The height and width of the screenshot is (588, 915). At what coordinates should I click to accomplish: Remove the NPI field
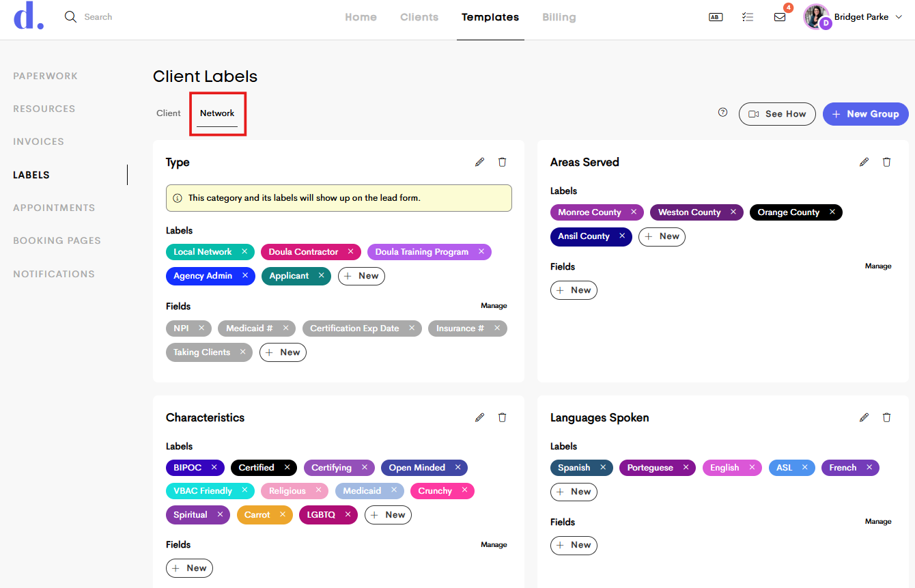click(x=201, y=328)
